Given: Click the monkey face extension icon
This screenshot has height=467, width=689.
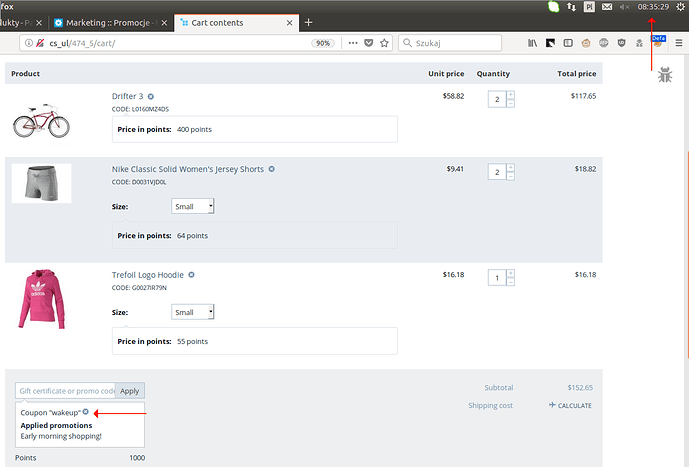Looking at the screenshot, I should pyautogui.click(x=586, y=43).
